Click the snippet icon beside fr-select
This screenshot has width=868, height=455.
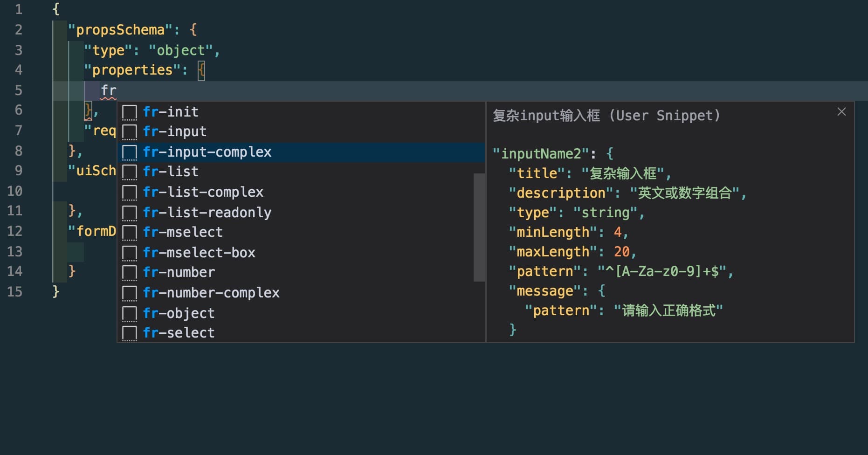click(129, 333)
